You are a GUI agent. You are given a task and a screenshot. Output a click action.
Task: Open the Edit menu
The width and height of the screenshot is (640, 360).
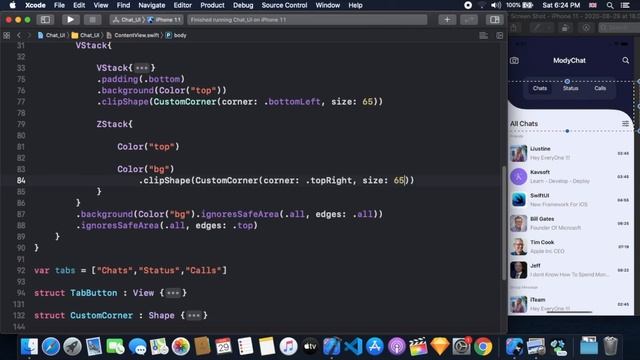pos(79,5)
